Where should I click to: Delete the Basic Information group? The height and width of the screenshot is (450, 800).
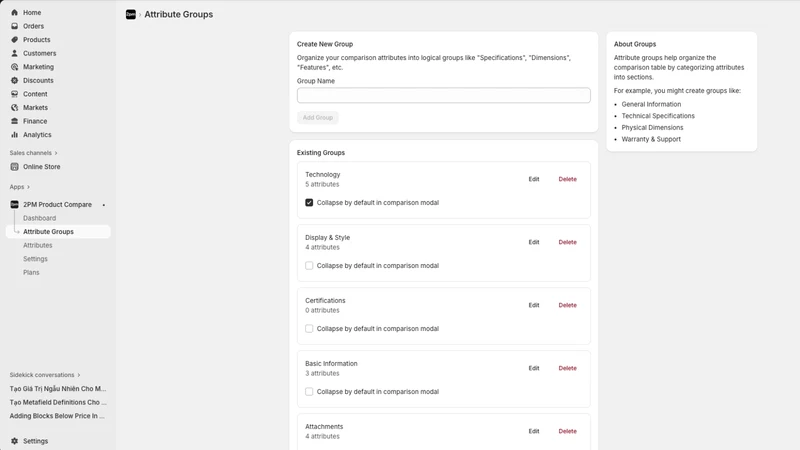point(567,368)
